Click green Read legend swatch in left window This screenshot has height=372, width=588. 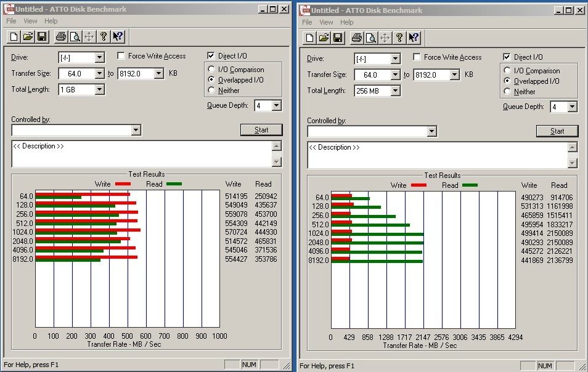174,184
